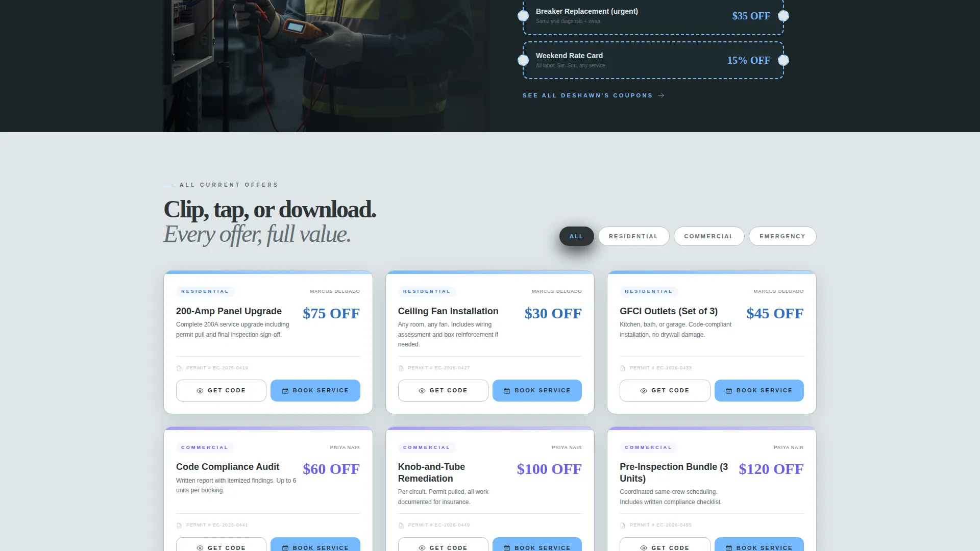This screenshot has width=980, height=551.
Task: Book service for Ceiling Fan Installation
Action: coord(537,390)
